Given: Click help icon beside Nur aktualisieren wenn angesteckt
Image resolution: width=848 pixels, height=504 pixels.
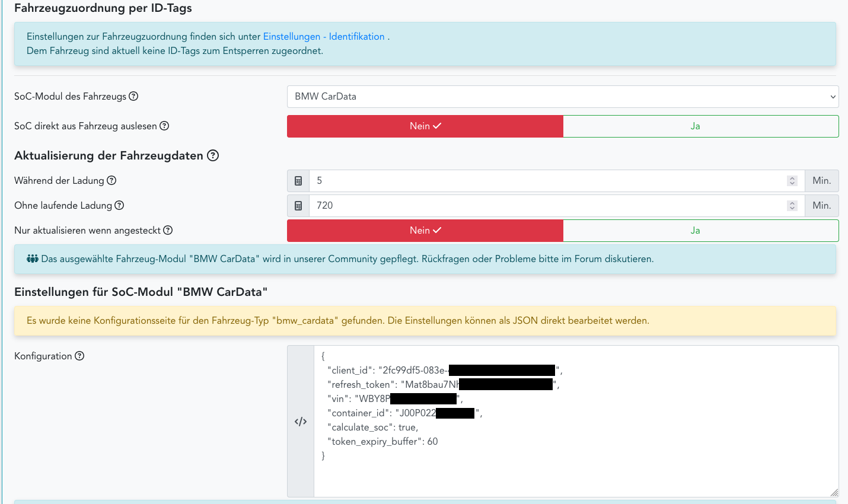Looking at the screenshot, I should click(168, 230).
